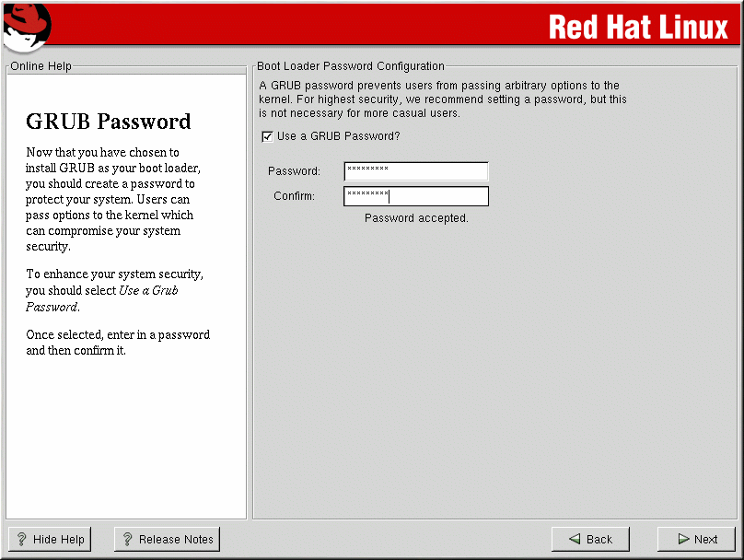The image size is (744, 560).
Task: Uncheck the Use a GRUB Password checkbox
Action: point(268,136)
